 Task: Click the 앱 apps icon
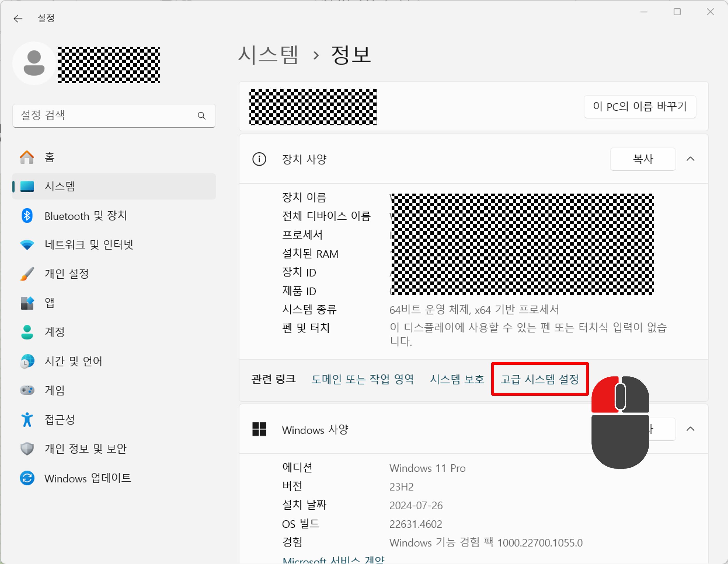click(x=27, y=303)
